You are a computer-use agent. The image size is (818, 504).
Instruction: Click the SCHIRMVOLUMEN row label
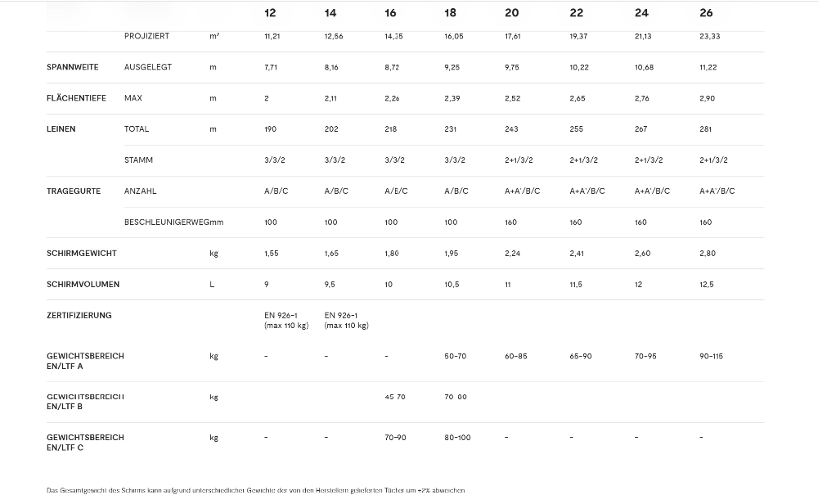[x=83, y=285]
